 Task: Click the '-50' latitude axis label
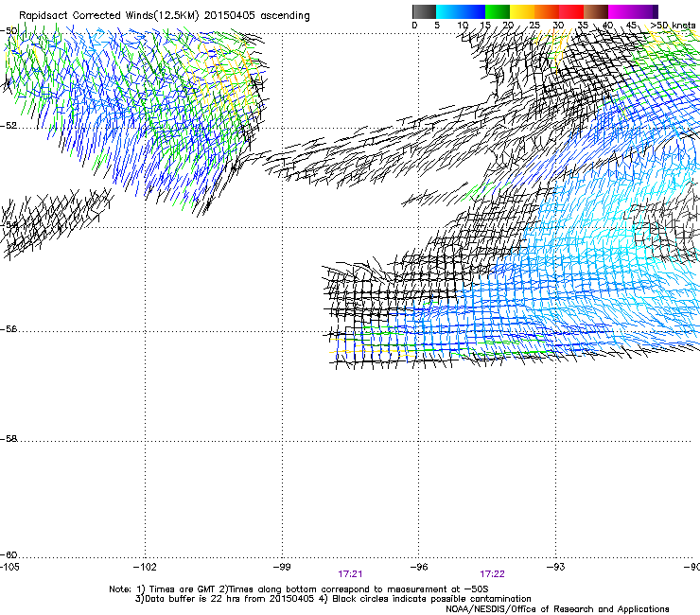click(x=9, y=31)
